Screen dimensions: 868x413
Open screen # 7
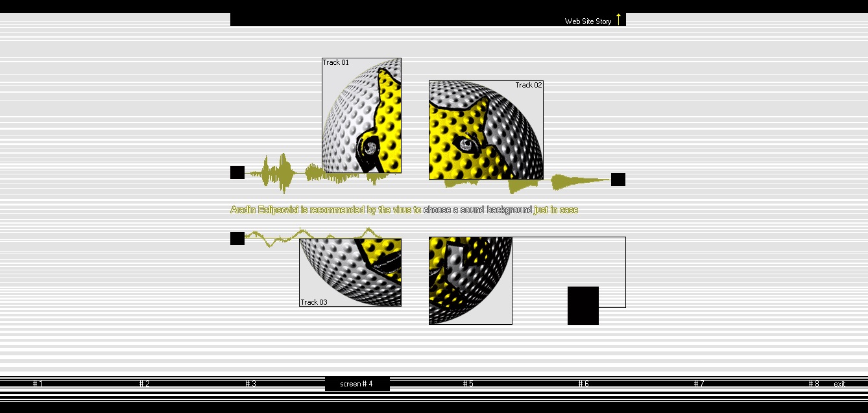698,384
